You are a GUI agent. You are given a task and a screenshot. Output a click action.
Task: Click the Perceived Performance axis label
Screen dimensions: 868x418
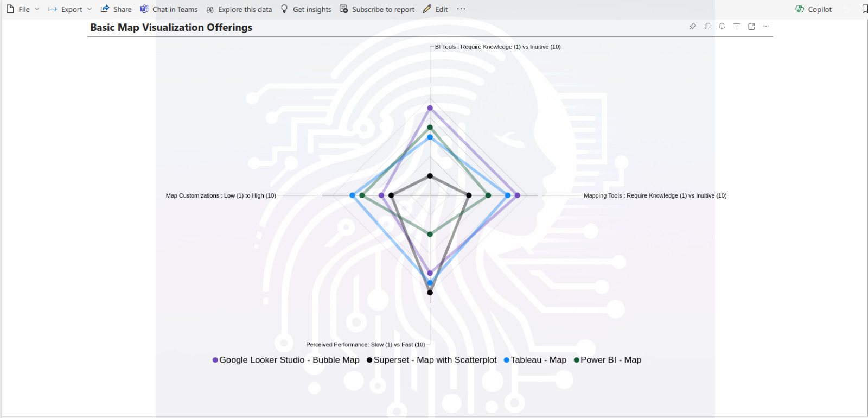coord(366,345)
